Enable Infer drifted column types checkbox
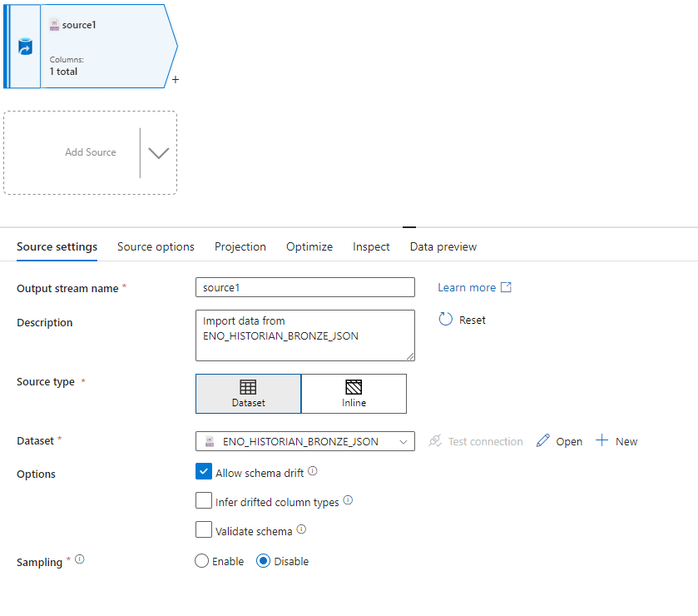Image resolution: width=698 pixels, height=616 pixels. coord(204,501)
